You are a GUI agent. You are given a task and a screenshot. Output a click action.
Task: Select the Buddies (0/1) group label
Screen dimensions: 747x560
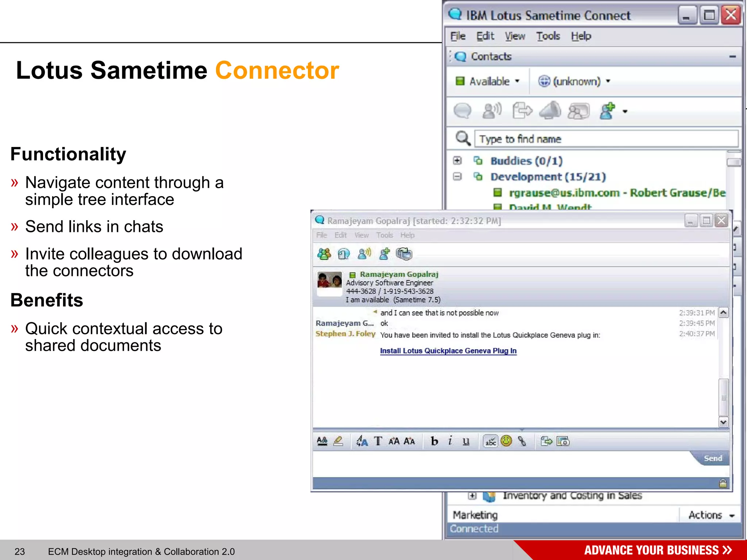526,161
